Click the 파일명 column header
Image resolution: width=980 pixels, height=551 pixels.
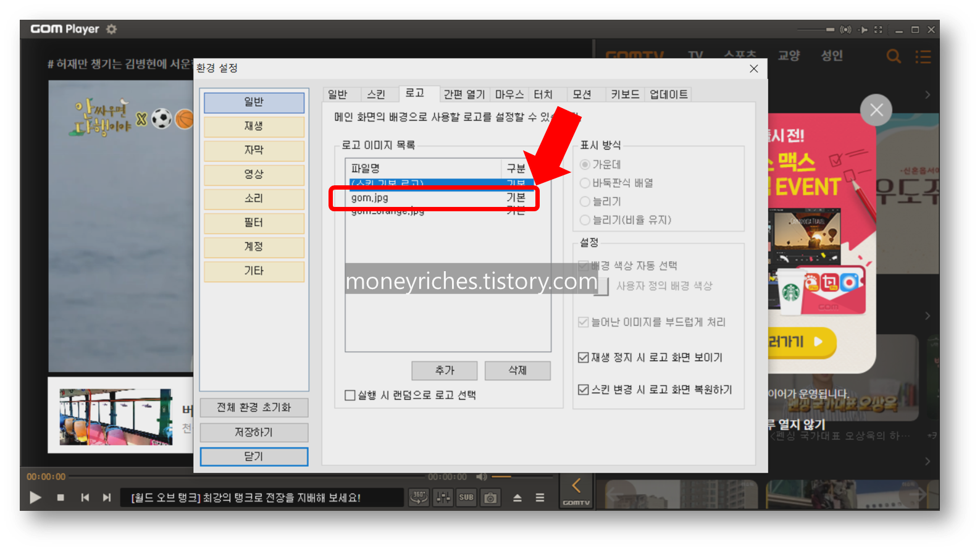click(424, 168)
